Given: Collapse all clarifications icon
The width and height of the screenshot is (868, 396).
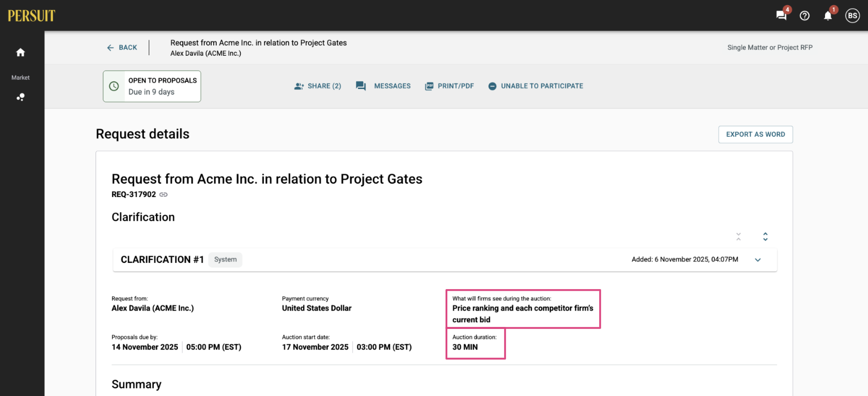Looking at the screenshot, I should [738, 236].
